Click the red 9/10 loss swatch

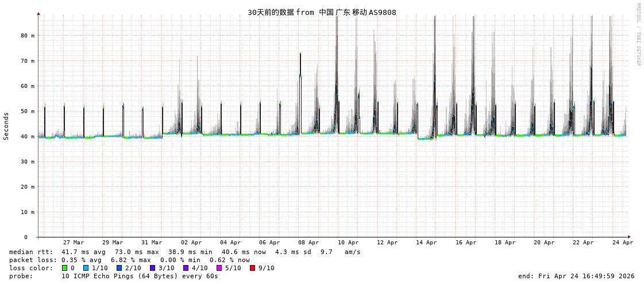(x=252, y=268)
